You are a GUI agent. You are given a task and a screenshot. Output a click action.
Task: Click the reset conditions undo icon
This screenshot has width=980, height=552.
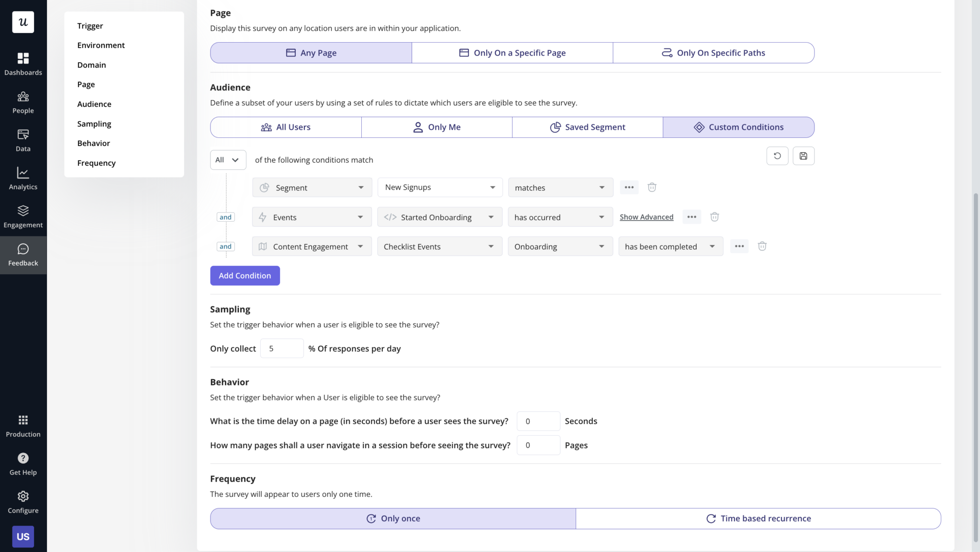[x=777, y=156]
